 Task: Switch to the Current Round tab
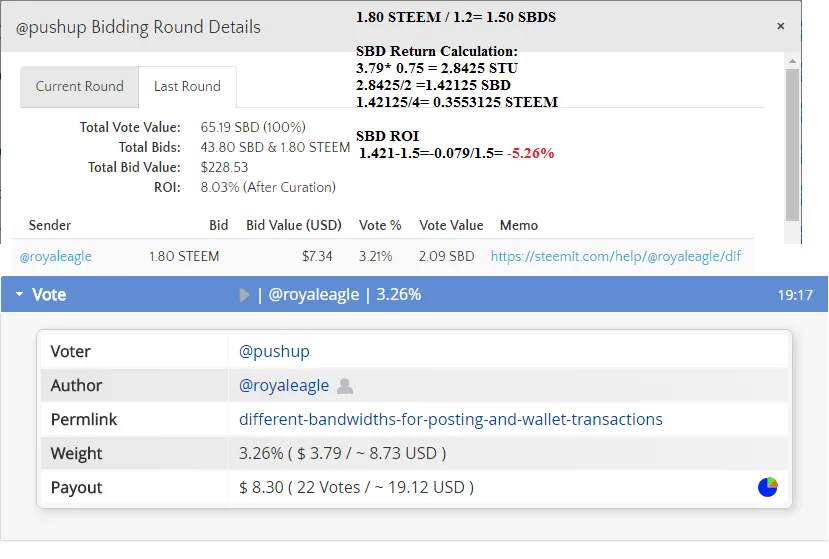79,87
